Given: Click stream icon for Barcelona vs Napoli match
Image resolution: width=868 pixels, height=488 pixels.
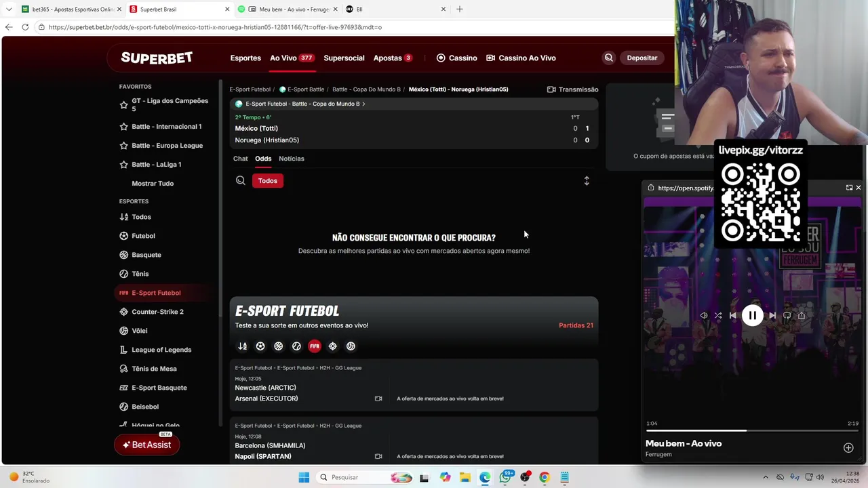Looking at the screenshot, I should (378, 456).
